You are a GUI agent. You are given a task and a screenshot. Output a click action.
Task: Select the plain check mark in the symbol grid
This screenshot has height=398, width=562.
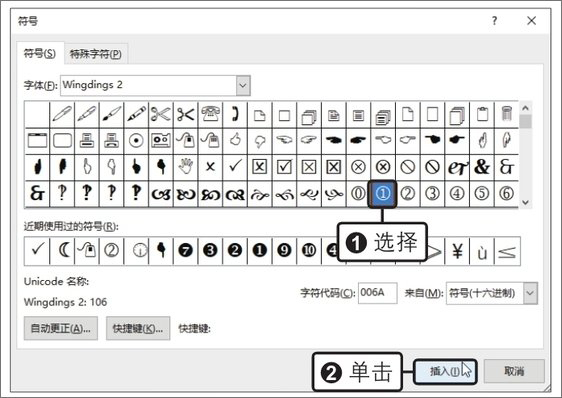pyautogui.click(x=235, y=167)
